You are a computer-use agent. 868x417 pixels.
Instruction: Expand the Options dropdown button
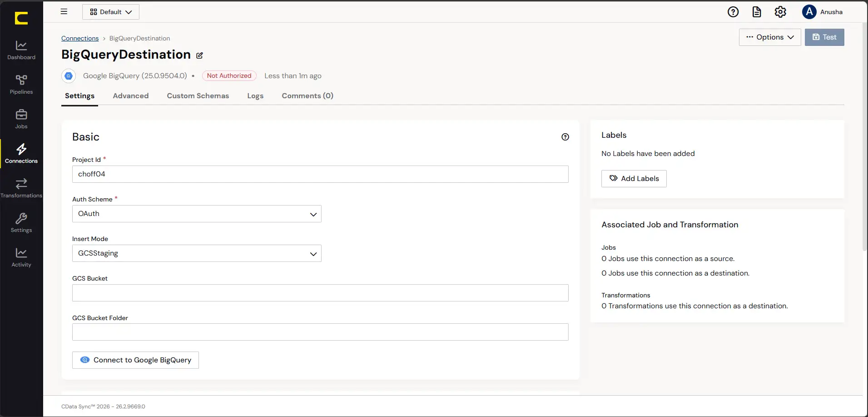coord(770,37)
